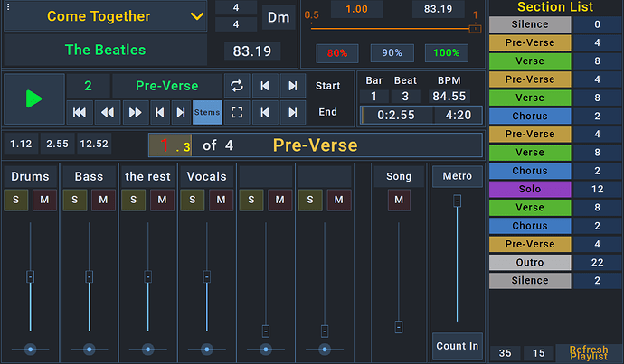Click the Metro volume slider handle
624x364 pixels.
tap(457, 201)
